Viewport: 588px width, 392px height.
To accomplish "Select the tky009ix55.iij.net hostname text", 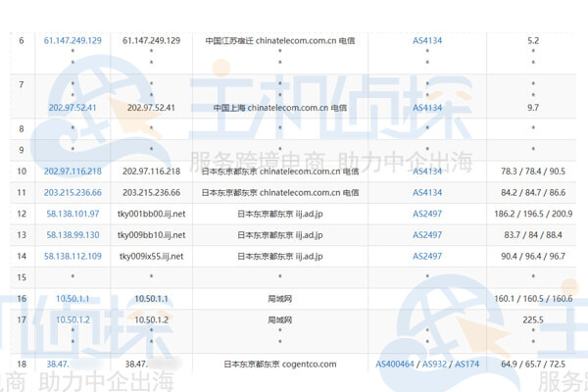I will pos(151,257).
